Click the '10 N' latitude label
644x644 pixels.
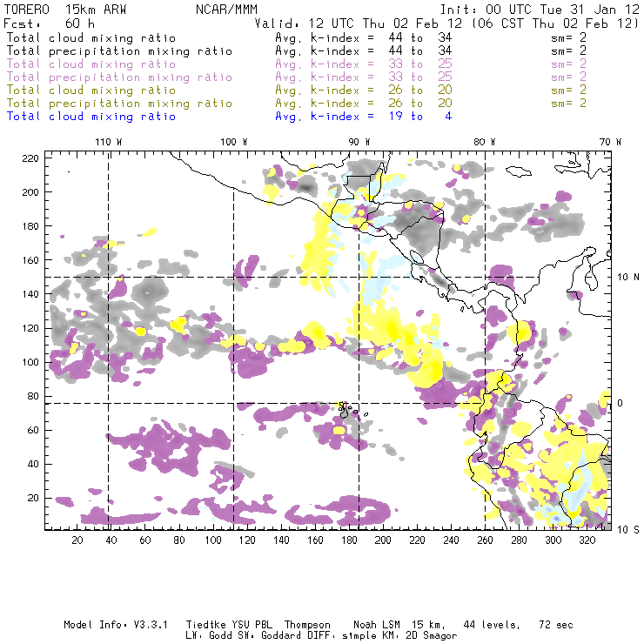click(628, 278)
